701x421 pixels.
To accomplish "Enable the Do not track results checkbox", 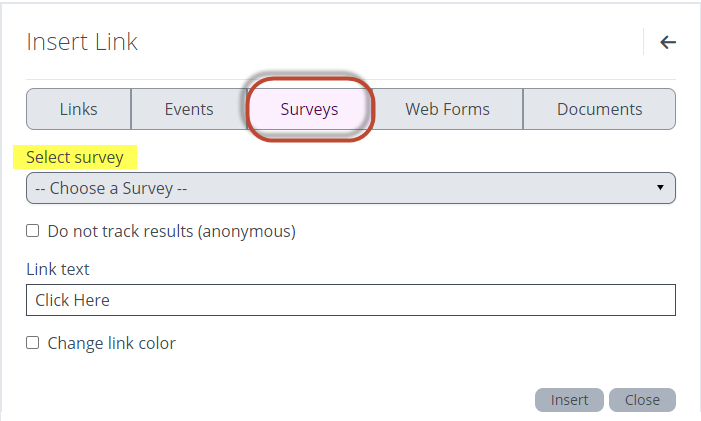I will 33,231.
